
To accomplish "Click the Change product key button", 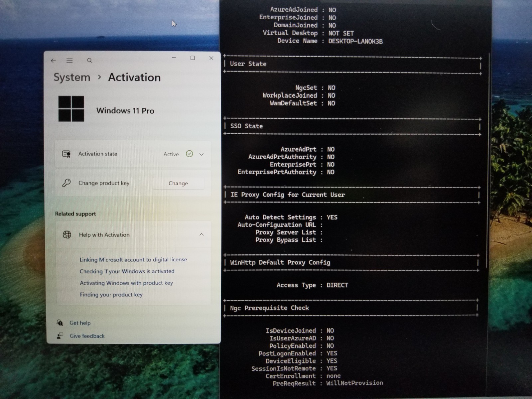I will coord(178,183).
